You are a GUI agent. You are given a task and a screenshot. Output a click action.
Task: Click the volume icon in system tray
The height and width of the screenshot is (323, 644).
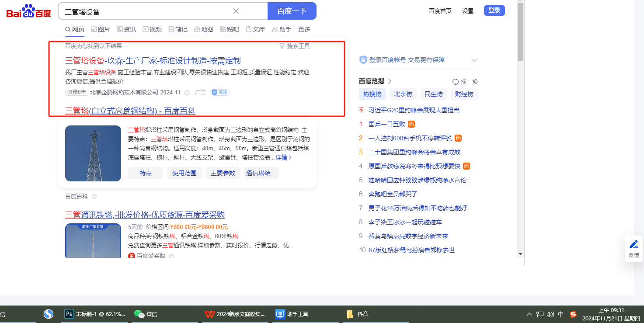tap(550, 314)
